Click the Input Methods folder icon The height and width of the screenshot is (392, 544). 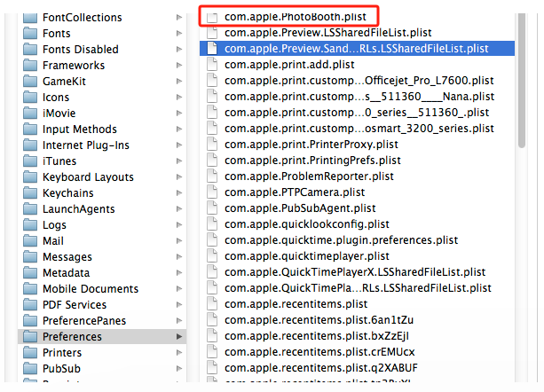[x=30, y=129]
